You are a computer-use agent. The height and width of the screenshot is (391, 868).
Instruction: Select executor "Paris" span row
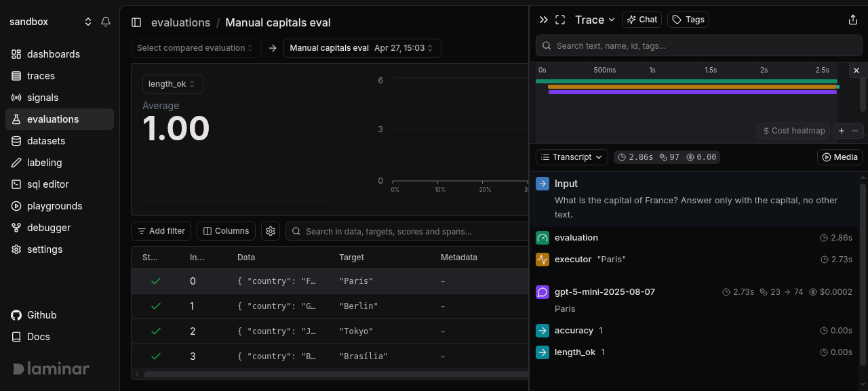(694, 260)
